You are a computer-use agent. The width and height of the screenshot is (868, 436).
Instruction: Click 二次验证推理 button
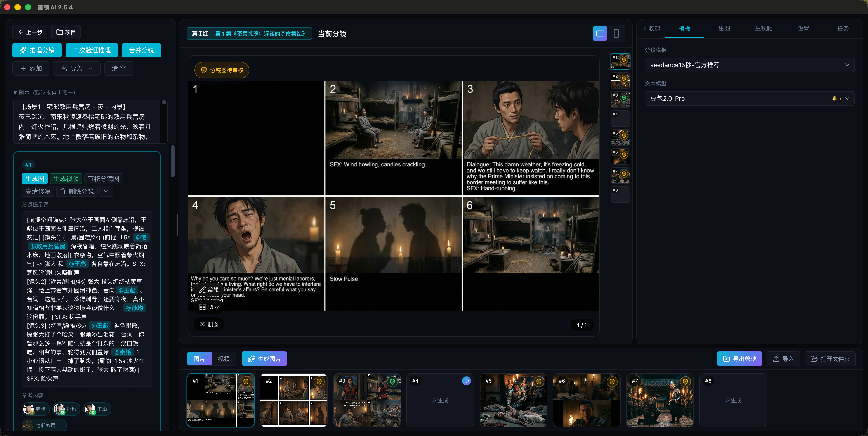[92, 50]
